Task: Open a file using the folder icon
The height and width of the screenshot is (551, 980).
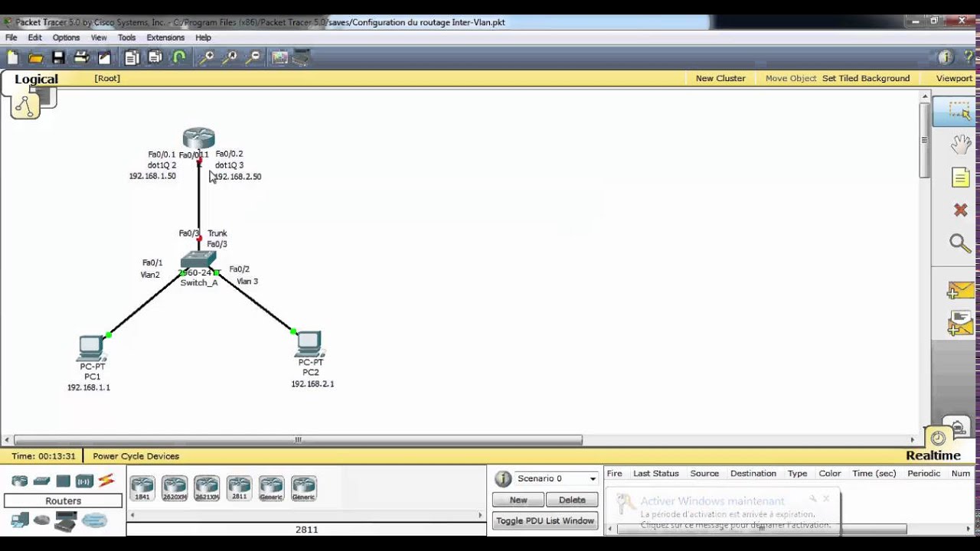Action: [x=36, y=57]
